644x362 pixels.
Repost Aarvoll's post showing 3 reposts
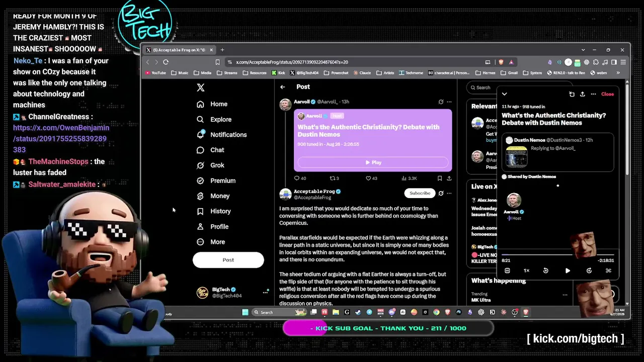334,178
